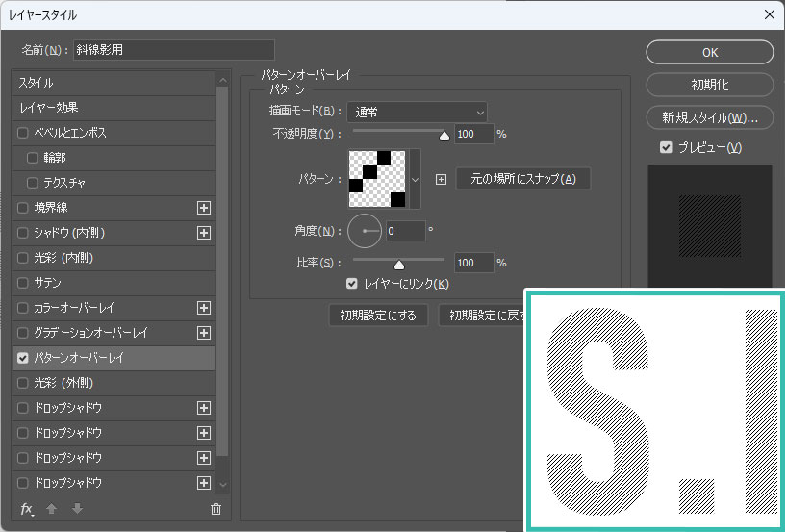The image size is (787, 532).
Task: Close the レイヤースタイル dialog
Action: pos(770,14)
